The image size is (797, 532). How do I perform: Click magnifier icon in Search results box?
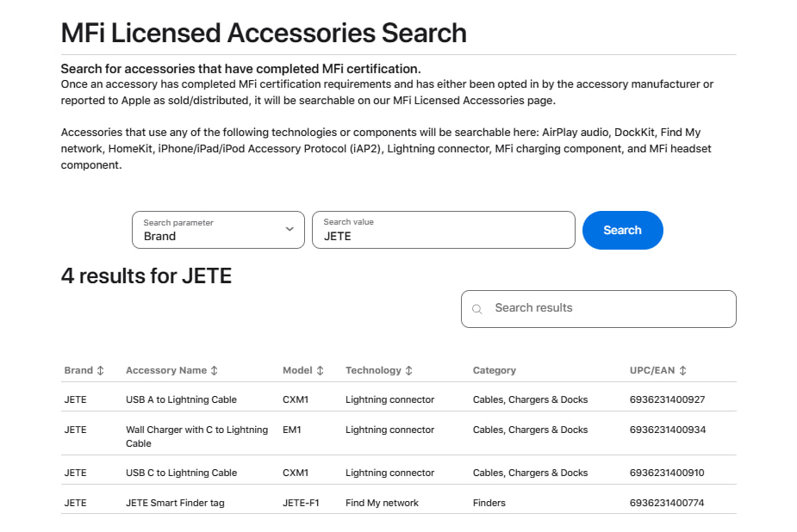[x=477, y=309]
